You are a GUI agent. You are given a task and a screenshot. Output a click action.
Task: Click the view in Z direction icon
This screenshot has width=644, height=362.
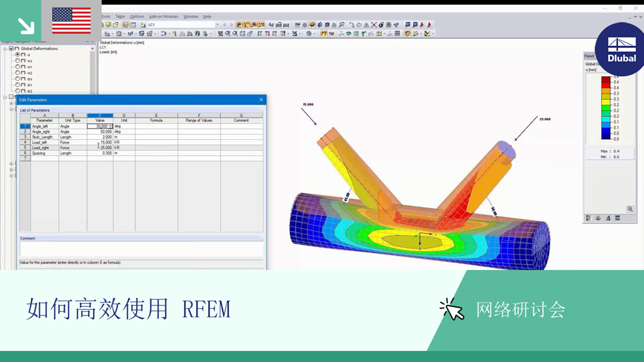pos(275,34)
